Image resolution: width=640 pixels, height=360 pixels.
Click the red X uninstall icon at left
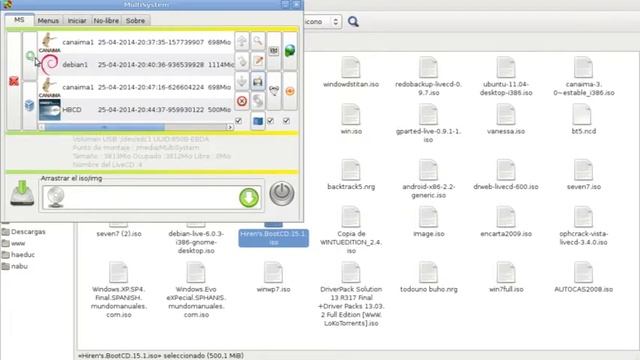point(14,81)
